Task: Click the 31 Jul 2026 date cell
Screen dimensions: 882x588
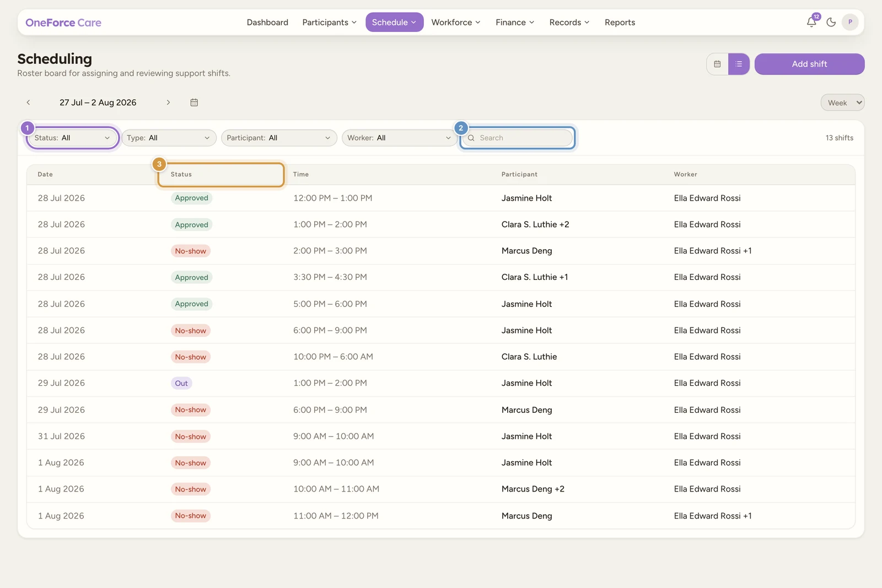Action: click(x=61, y=436)
